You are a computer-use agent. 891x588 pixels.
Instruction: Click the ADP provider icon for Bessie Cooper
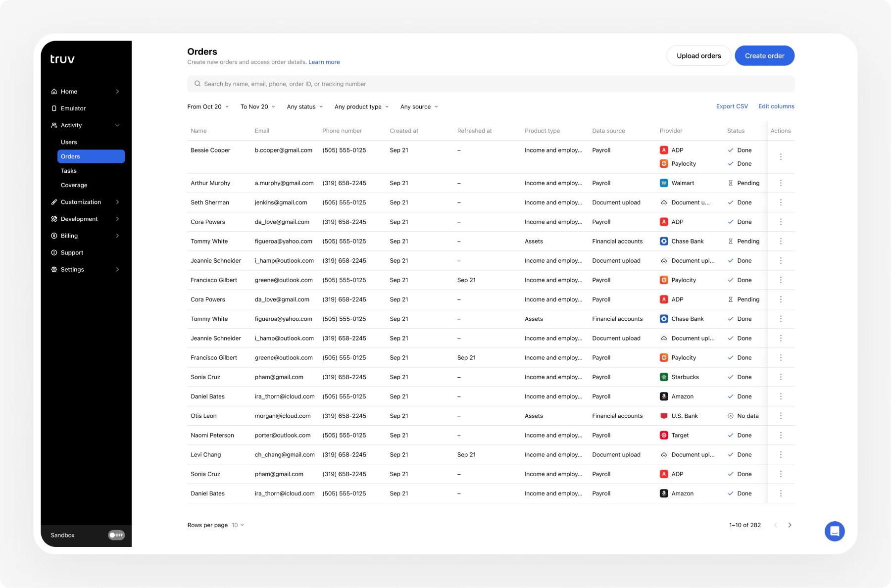click(664, 149)
